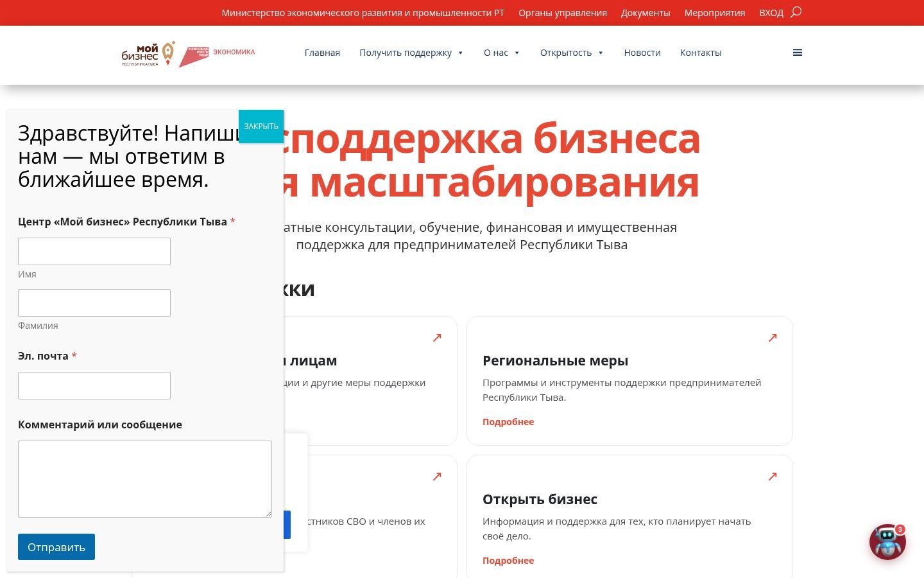Click Подробнее under Региональные меры
This screenshot has height=578, width=924.
[508, 422]
